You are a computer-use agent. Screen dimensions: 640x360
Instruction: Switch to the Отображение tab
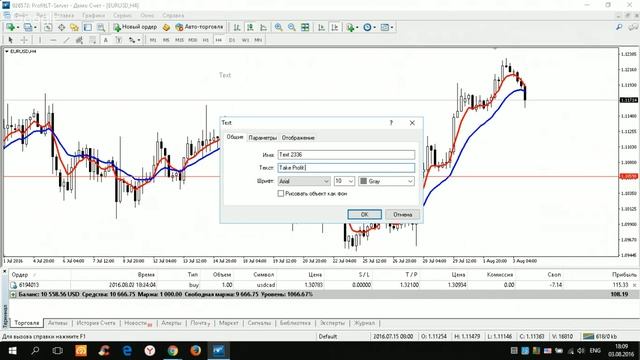[298, 138]
